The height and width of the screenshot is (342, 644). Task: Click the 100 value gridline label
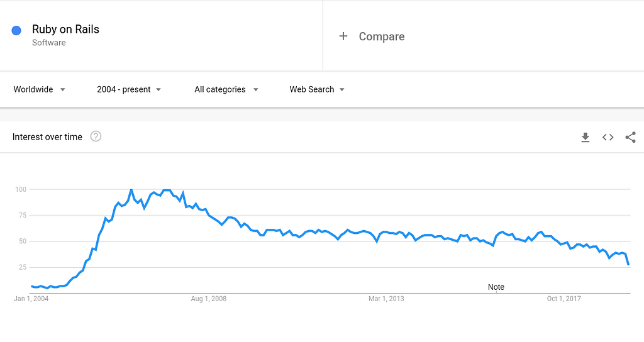coord(21,189)
